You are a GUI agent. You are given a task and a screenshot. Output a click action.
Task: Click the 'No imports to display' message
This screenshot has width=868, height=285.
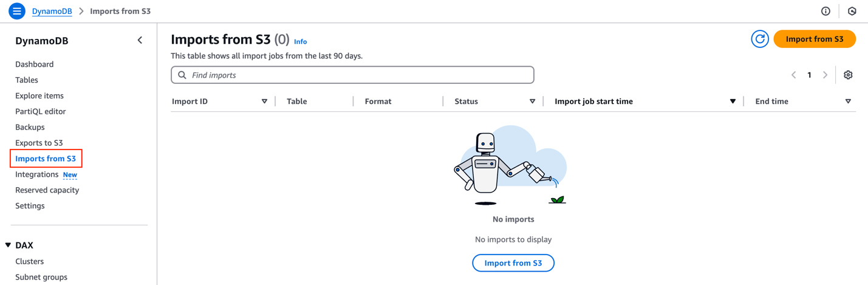513,239
